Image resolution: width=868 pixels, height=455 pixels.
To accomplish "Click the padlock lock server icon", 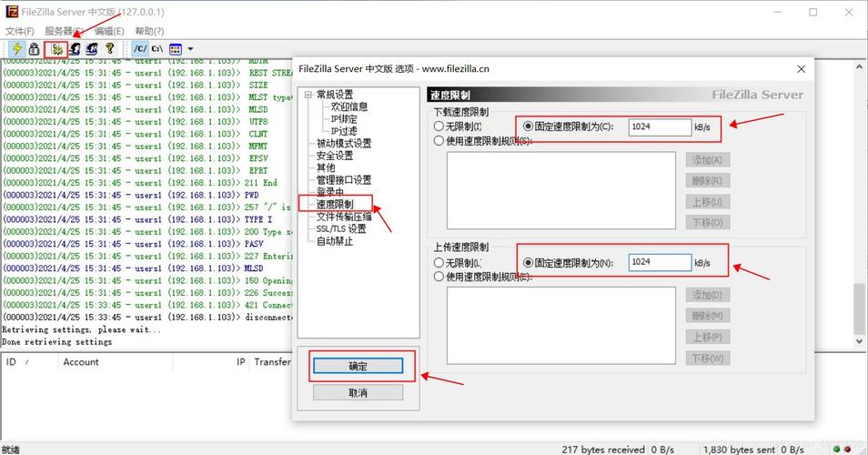I will 35,49.
